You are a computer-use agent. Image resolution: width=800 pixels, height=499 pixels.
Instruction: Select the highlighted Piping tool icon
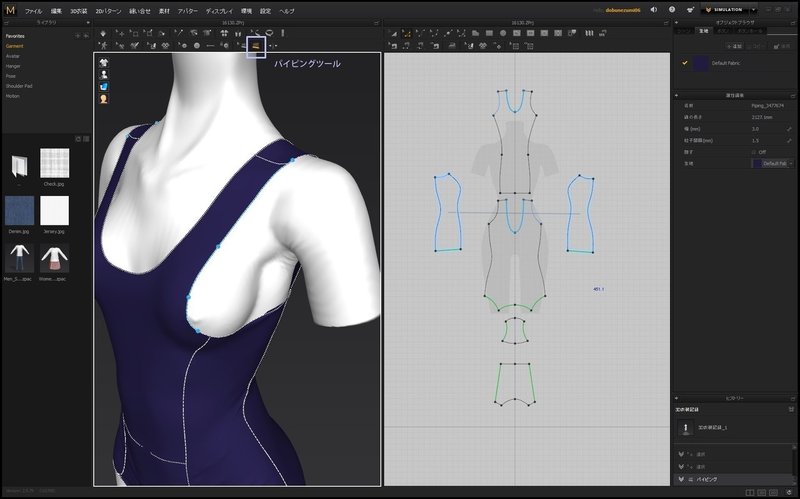tap(256, 45)
